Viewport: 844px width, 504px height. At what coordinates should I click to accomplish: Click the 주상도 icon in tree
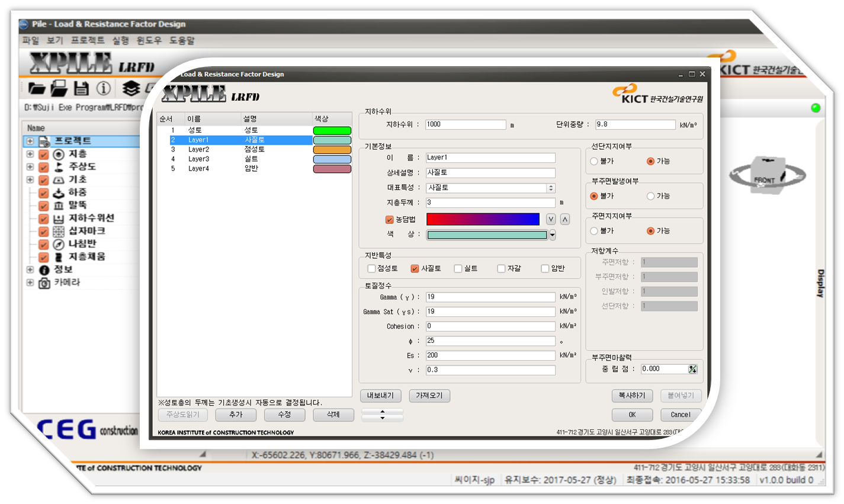pos(59,167)
